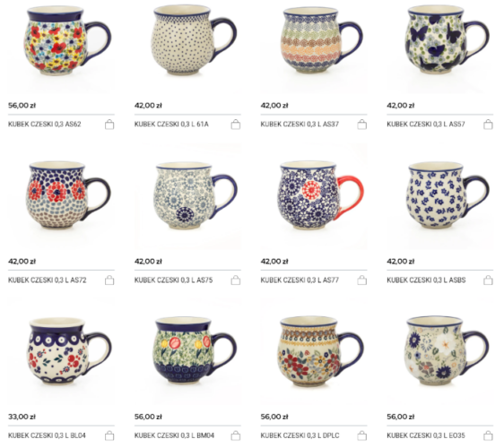
Task: Open the KUBEK CZESKI 0,3 L DPLC title
Action: point(300,435)
